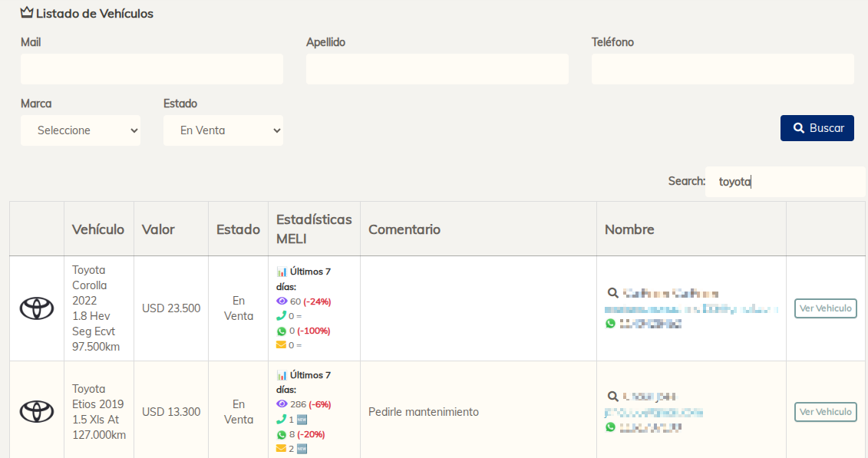The image size is (868, 458).
Task: Click the phone calls icon in Etios stats
Action: [x=281, y=420]
